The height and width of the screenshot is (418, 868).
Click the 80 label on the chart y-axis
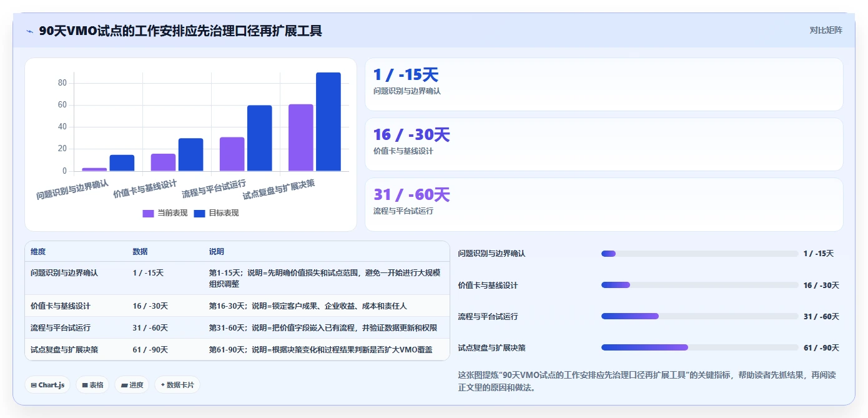point(62,83)
